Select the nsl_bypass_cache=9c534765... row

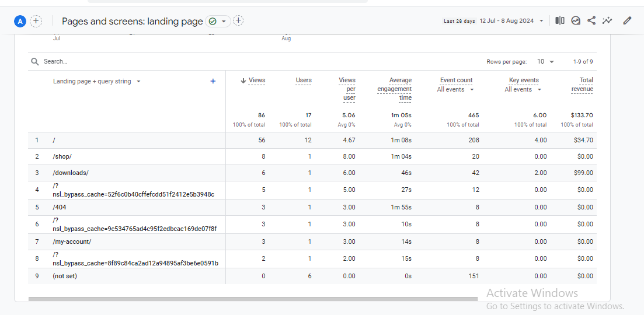[312, 225]
